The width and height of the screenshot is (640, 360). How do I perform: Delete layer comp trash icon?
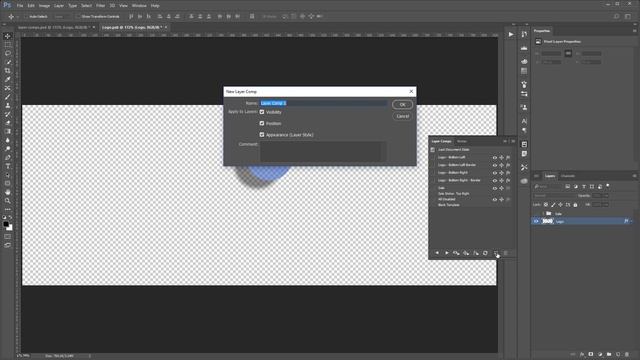click(x=505, y=253)
